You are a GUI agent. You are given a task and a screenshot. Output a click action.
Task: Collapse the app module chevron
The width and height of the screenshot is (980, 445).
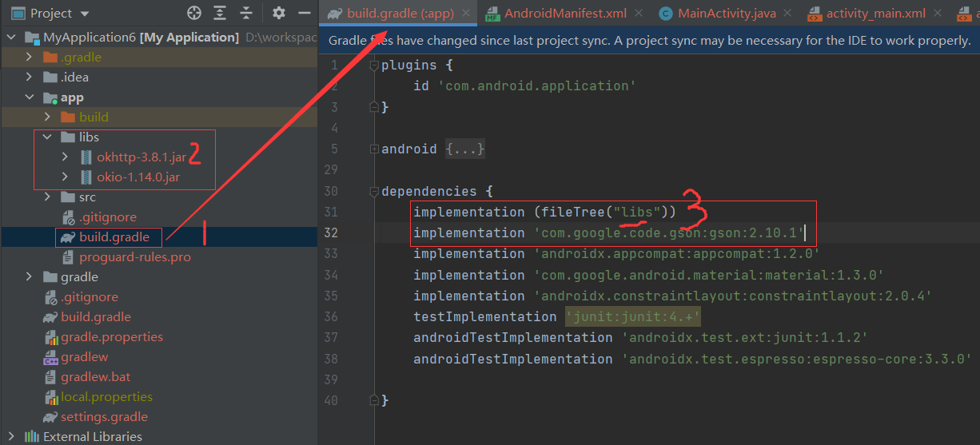(x=30, y=97)
